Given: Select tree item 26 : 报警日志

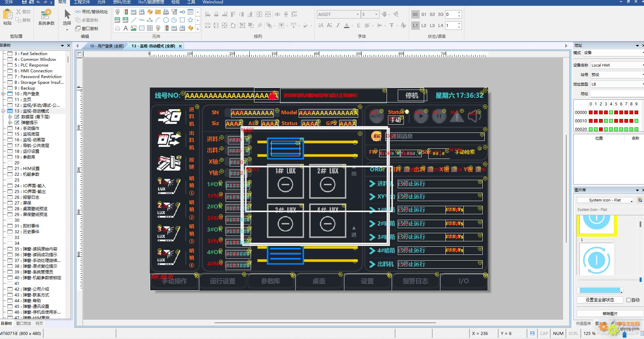Looking at the screenshot, I should coord(27,197).
